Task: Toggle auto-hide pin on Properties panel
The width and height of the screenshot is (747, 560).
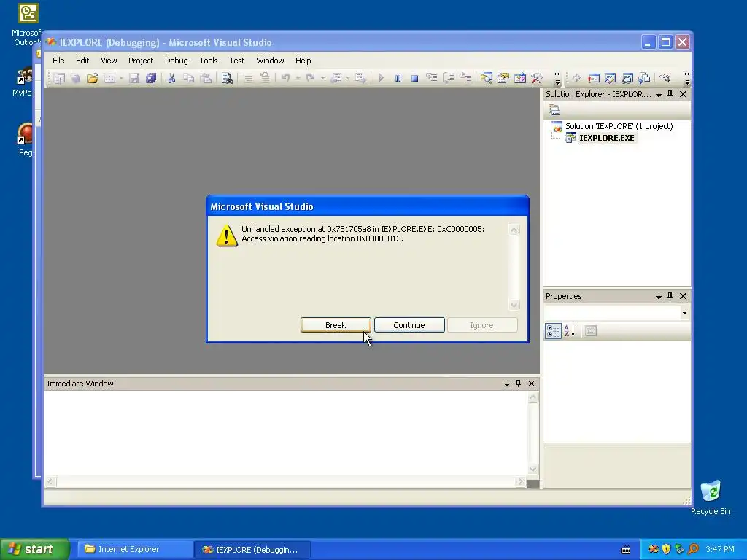Action: pyautogui.click(x=670, y=296)
